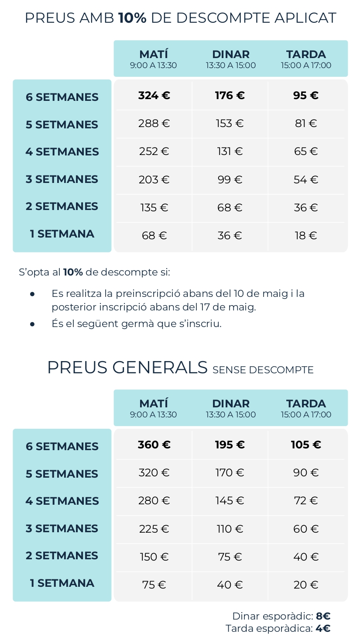Click the 105 € general afternoon price
Screen dimensions: 360x644
(x=306, y=445)
